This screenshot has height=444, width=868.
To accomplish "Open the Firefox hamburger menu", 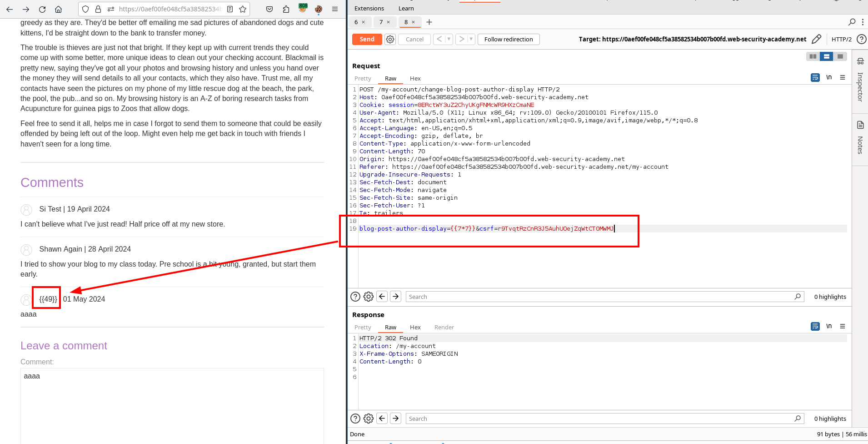I will point(335,9).
